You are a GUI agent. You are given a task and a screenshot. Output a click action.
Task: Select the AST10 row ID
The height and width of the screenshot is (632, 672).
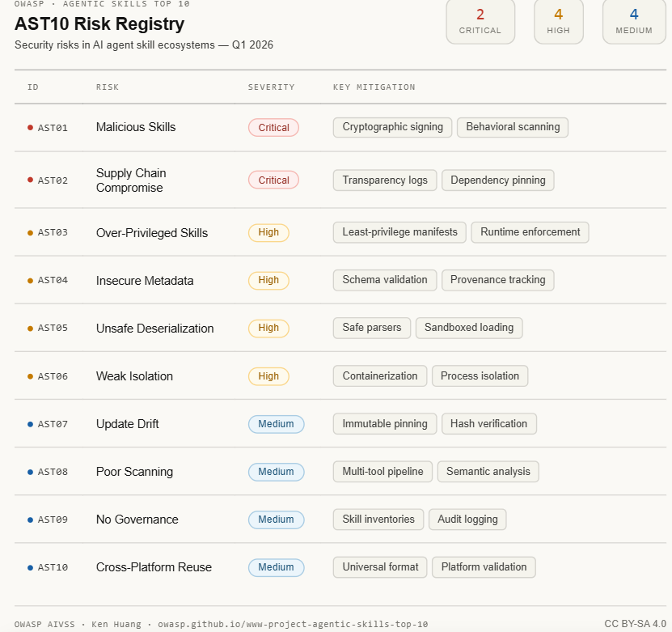(x=53, y=568)
